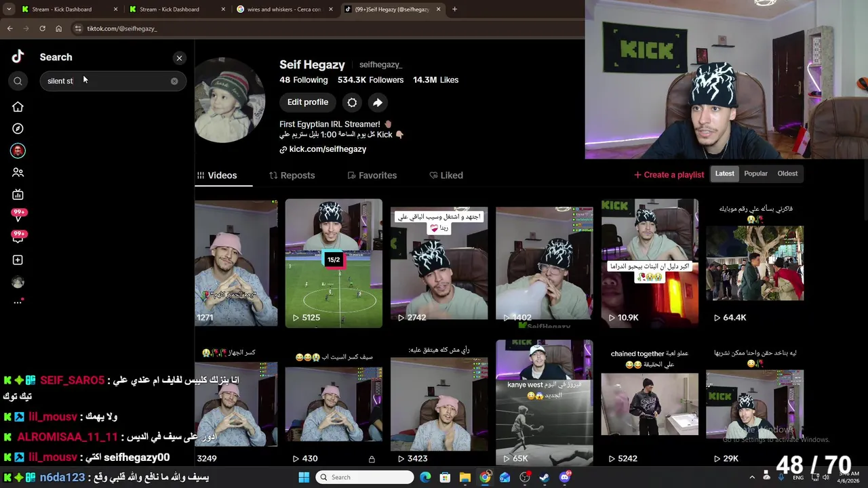This screenshot has width=868, height=488.
Task: Open the Activity inbox icon with 99+ badge
Action: 18,237
